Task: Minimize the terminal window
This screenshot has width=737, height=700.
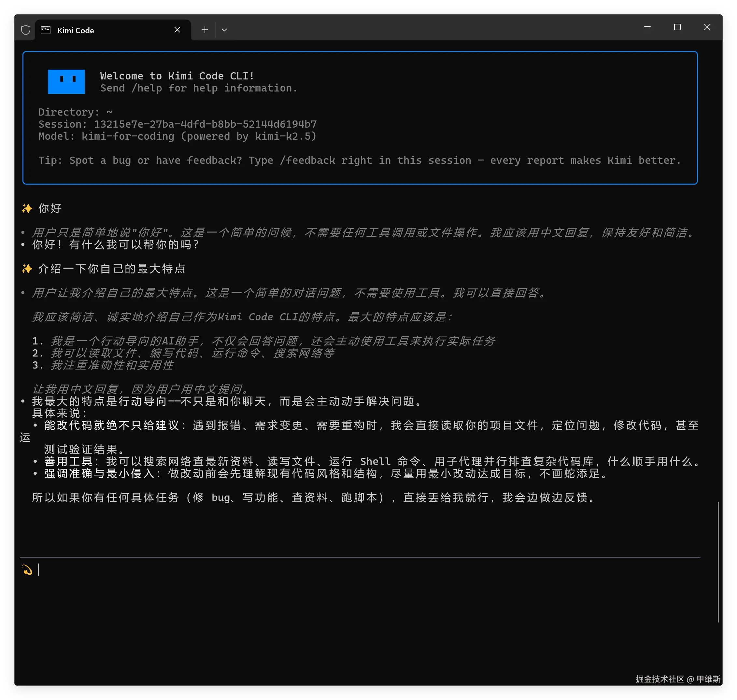Action: pos(647,27)
